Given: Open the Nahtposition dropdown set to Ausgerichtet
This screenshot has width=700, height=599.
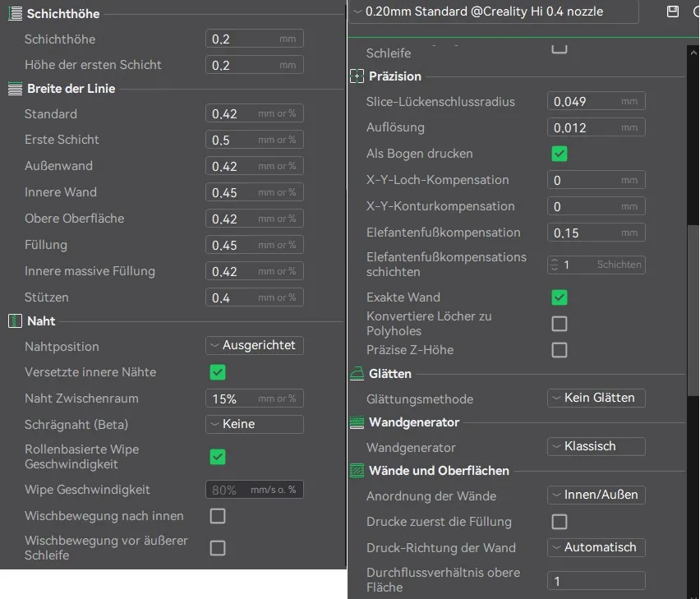Looking at the screenshot, I should click(x=255, y=345).
